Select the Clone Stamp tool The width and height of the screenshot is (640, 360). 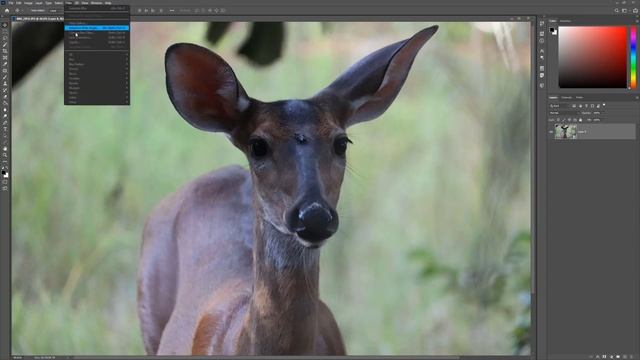tap(5, 84)
